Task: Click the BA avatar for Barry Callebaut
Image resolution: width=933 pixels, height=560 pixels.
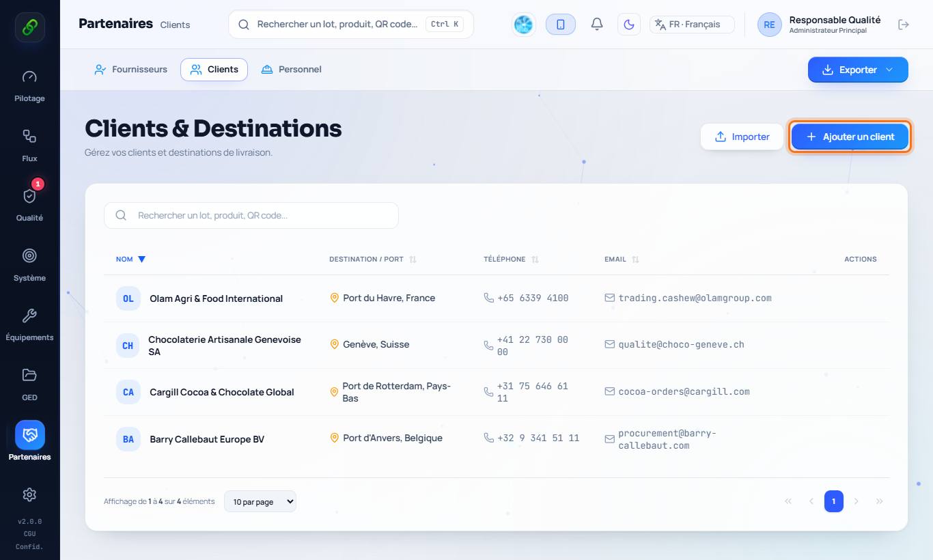Action: 128,439
